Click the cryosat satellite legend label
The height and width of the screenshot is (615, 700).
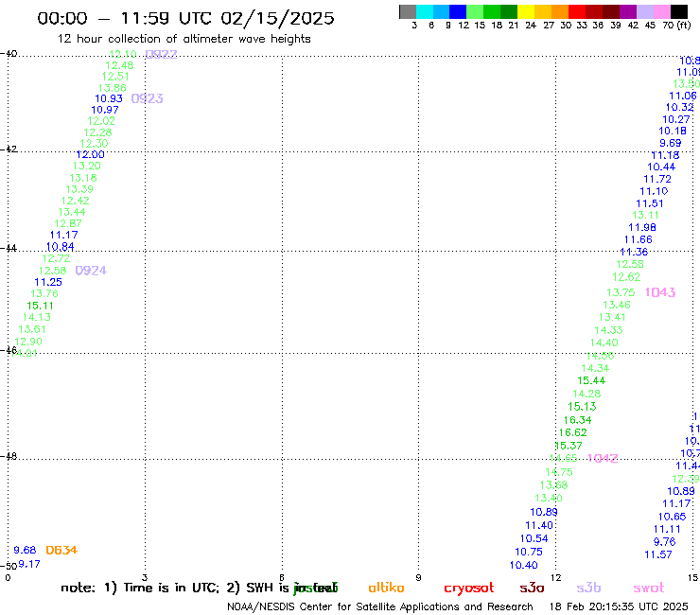click(469, 589)
